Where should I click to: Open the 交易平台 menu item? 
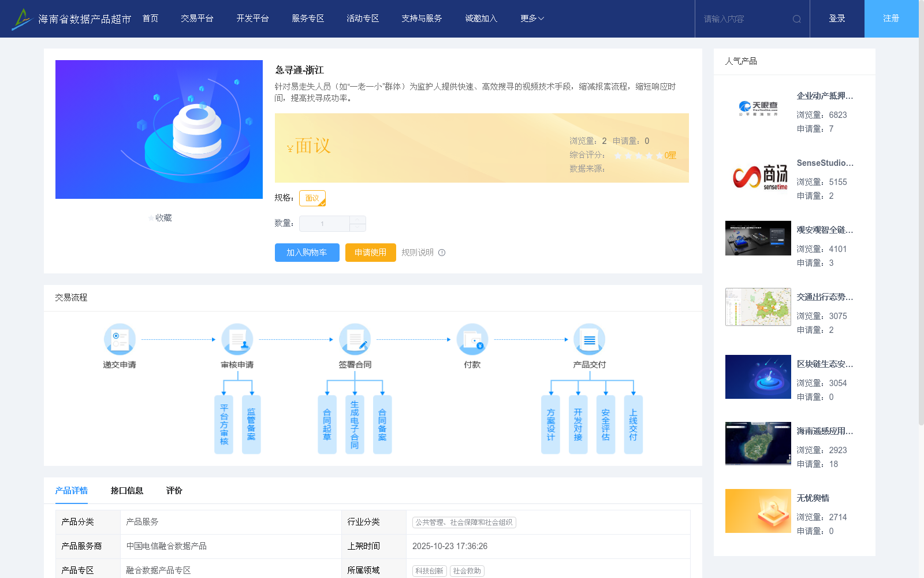[196, 18]
